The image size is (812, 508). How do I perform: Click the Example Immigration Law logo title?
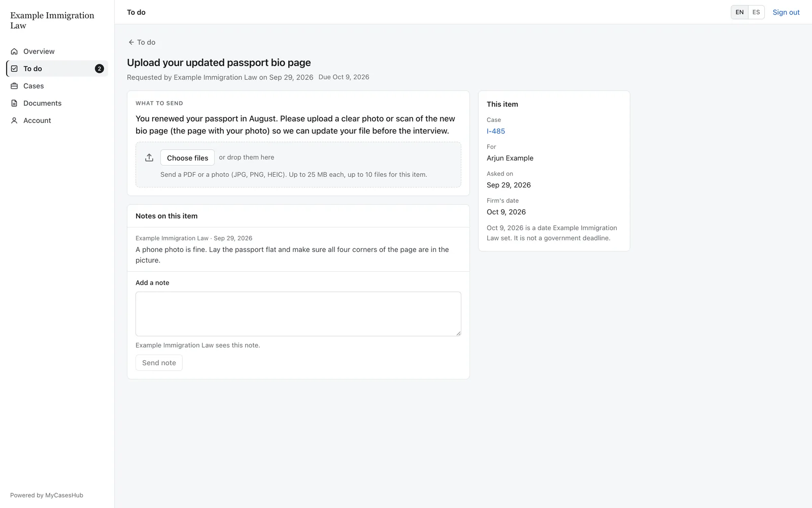52,20
